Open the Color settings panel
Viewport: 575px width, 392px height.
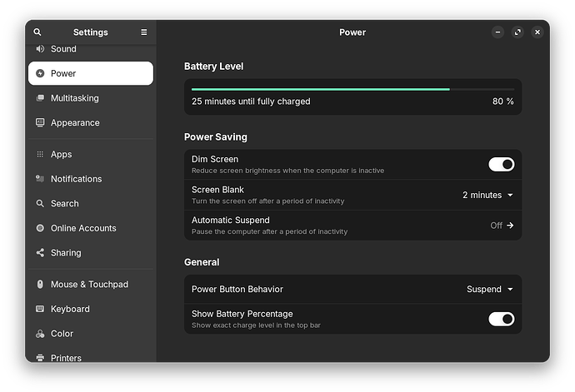62,334
